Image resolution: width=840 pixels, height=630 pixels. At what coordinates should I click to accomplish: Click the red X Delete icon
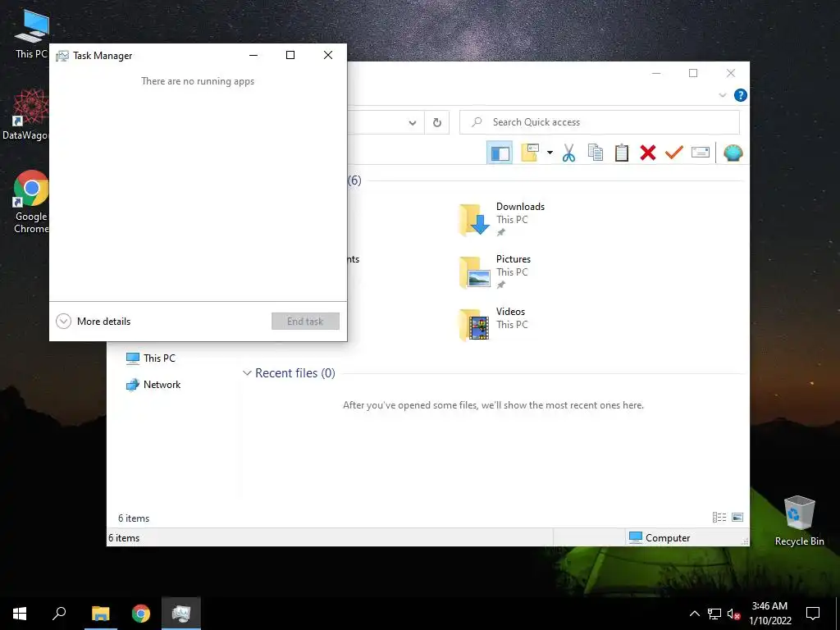648,153
